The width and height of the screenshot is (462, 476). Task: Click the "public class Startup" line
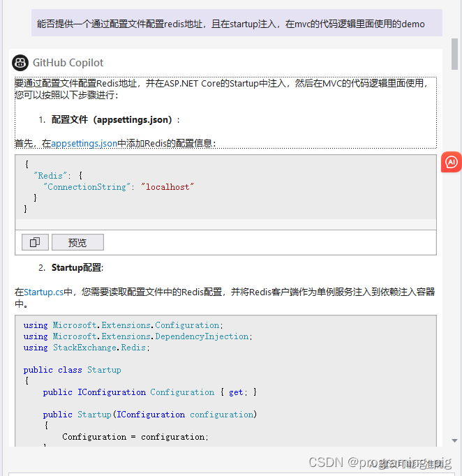pyautogui.click(x=73, y=370)
